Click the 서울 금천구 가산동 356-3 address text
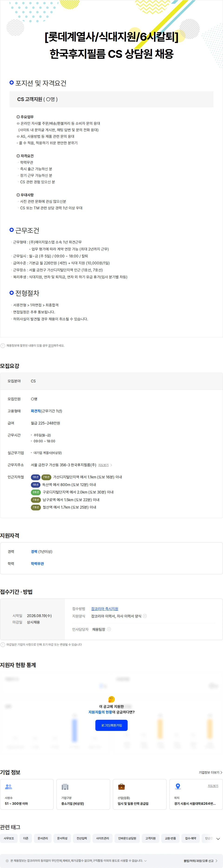 (63, 465)
